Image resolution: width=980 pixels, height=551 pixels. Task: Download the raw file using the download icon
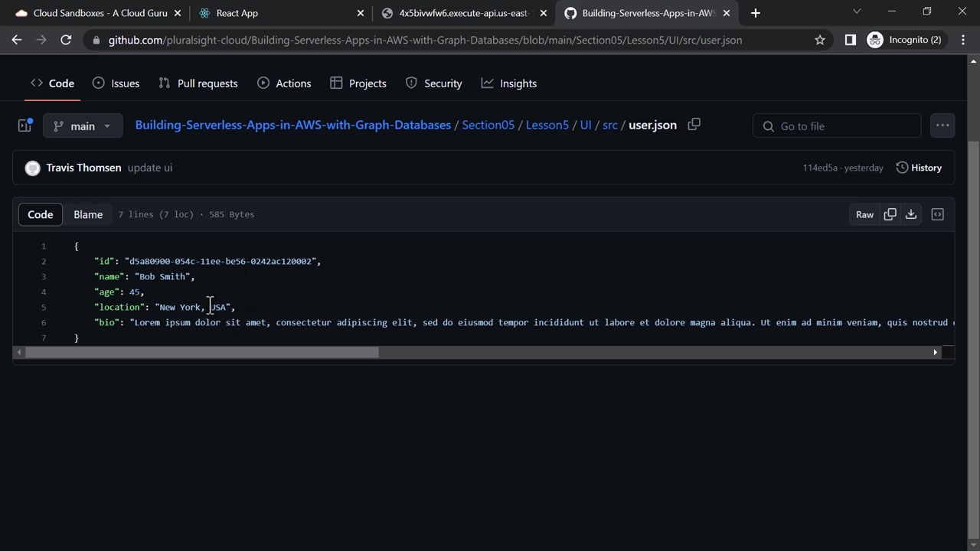click(911, 214)
